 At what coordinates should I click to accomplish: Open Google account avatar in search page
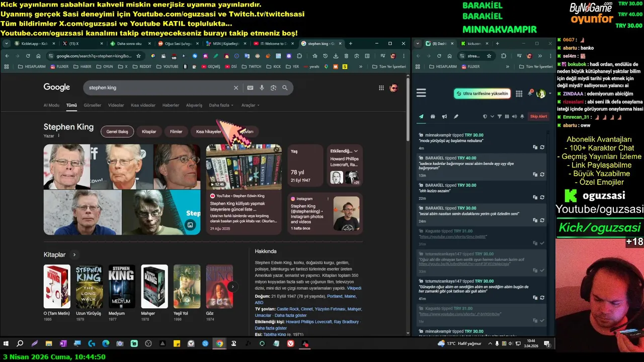coord(394,88)
